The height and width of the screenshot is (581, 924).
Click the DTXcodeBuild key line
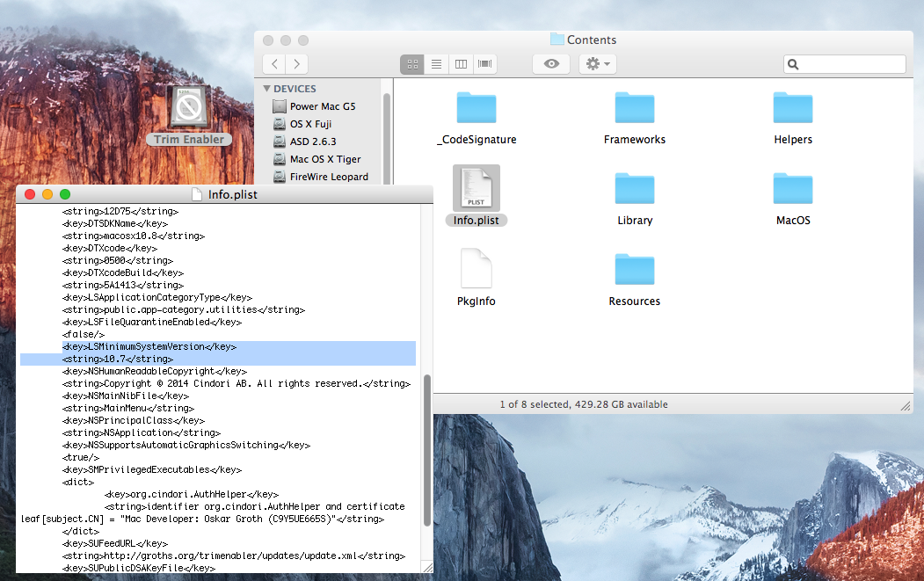[x=122, y=272]
